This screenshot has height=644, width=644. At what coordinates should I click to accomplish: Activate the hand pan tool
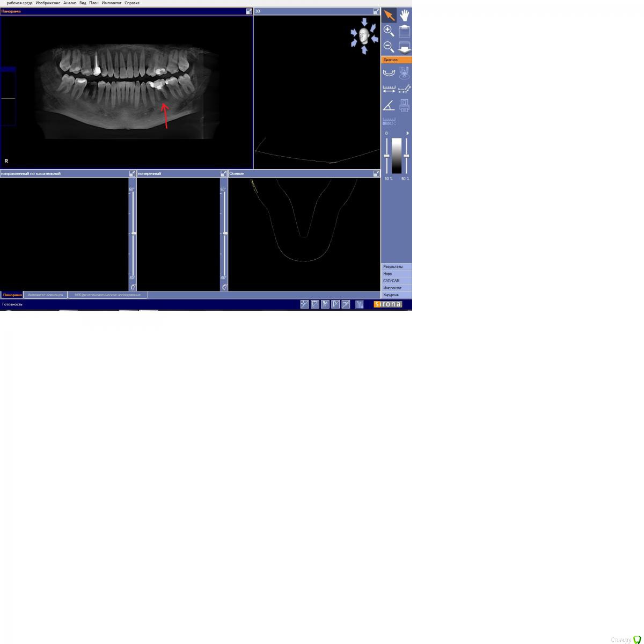tap(405, 15)
